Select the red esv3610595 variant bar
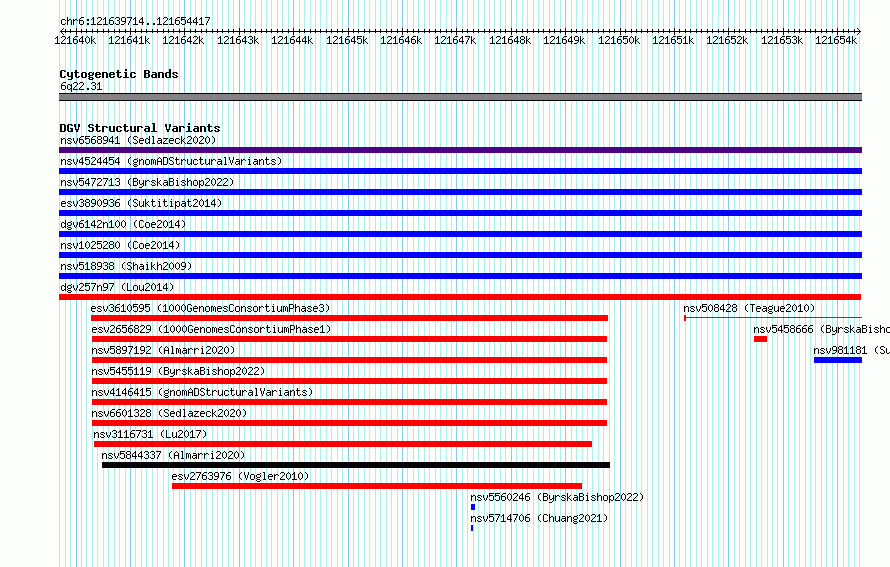The width and height of the screenshot is (890, 567). click(349, 318)
